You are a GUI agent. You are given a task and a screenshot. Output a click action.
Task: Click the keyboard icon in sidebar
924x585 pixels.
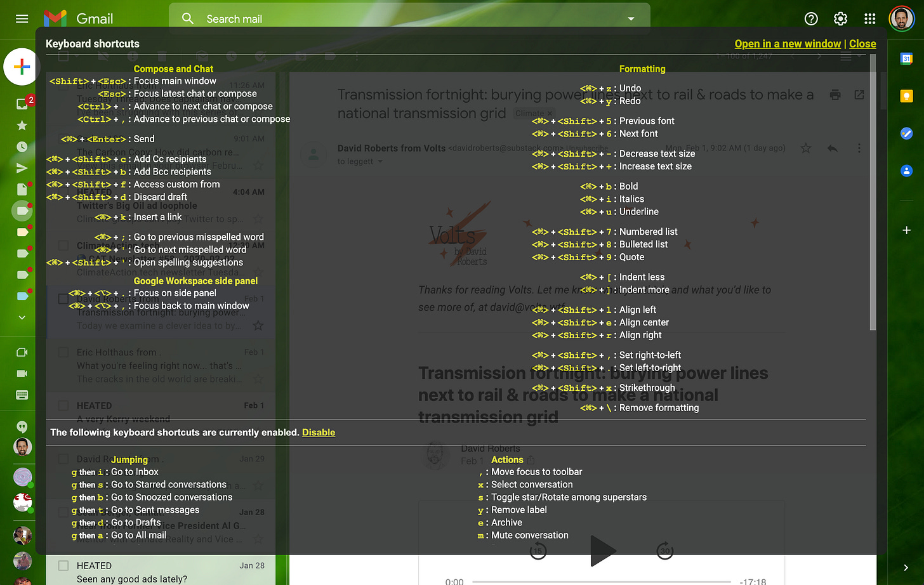(x=22, y=395)
